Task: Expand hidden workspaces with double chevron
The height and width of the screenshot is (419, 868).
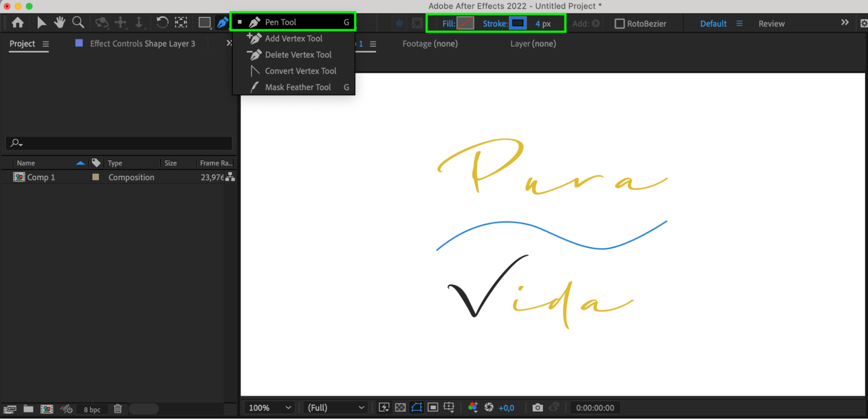Action: click(845, 23)
